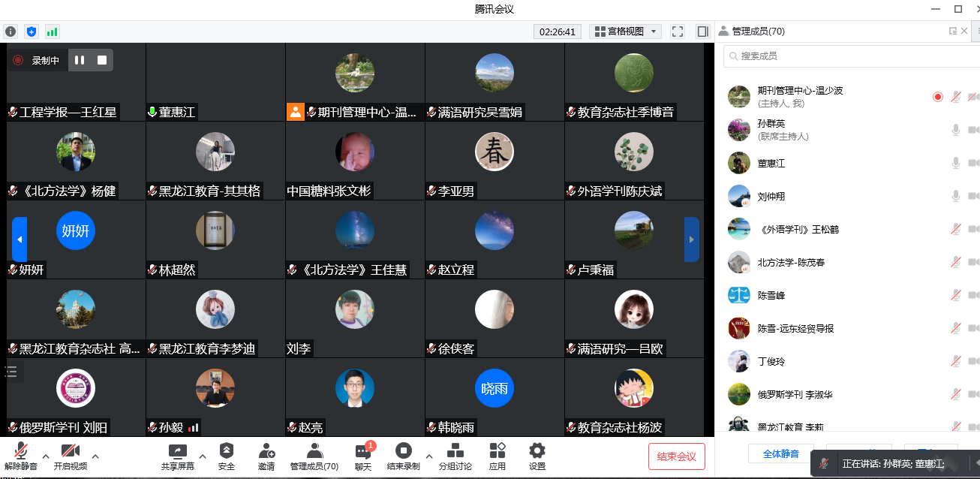
Task: Open the 聊天 chat with unread badge
Action: [x=363, y=456]
